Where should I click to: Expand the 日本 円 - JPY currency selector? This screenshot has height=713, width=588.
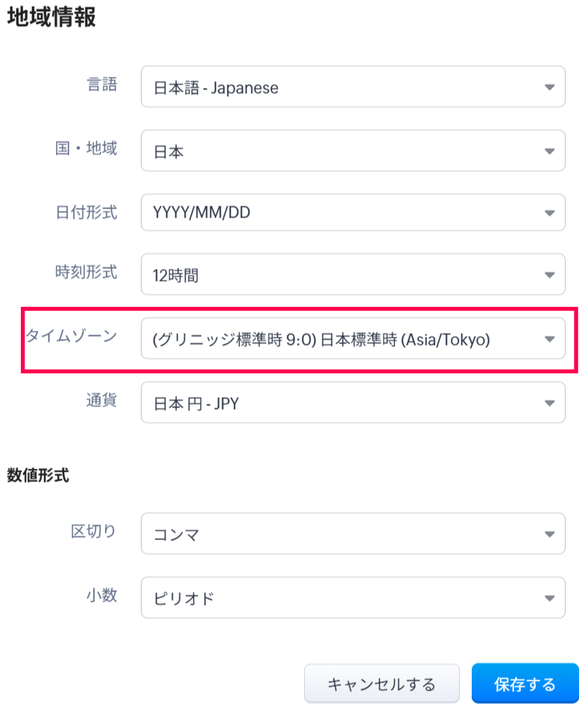click(x=343, y=403)
